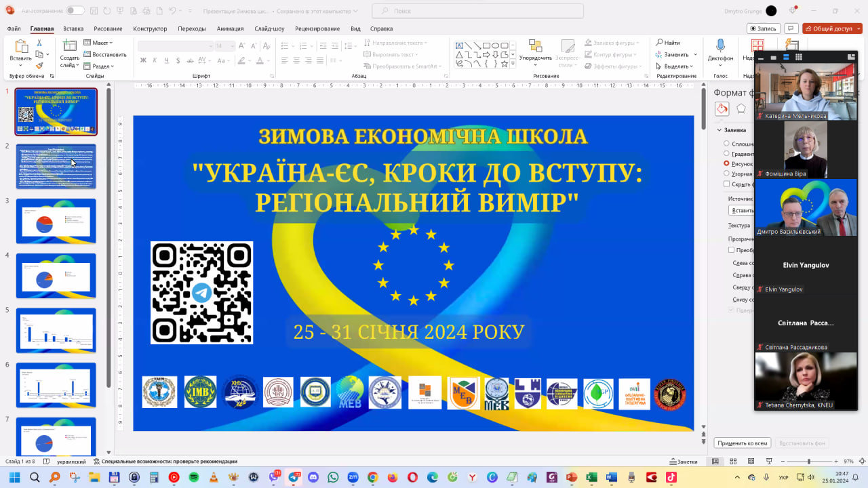This screenshot has width=868, height=488.
Task: Click the Reset (Восстановить) slide button
Action: (x=105, y=54)
